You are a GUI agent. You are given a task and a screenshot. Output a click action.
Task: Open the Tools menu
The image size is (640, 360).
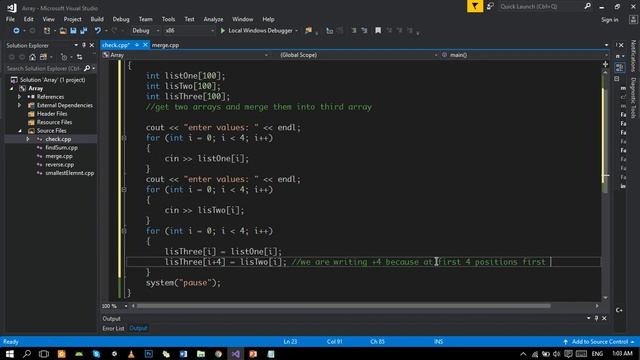point(168,19)
